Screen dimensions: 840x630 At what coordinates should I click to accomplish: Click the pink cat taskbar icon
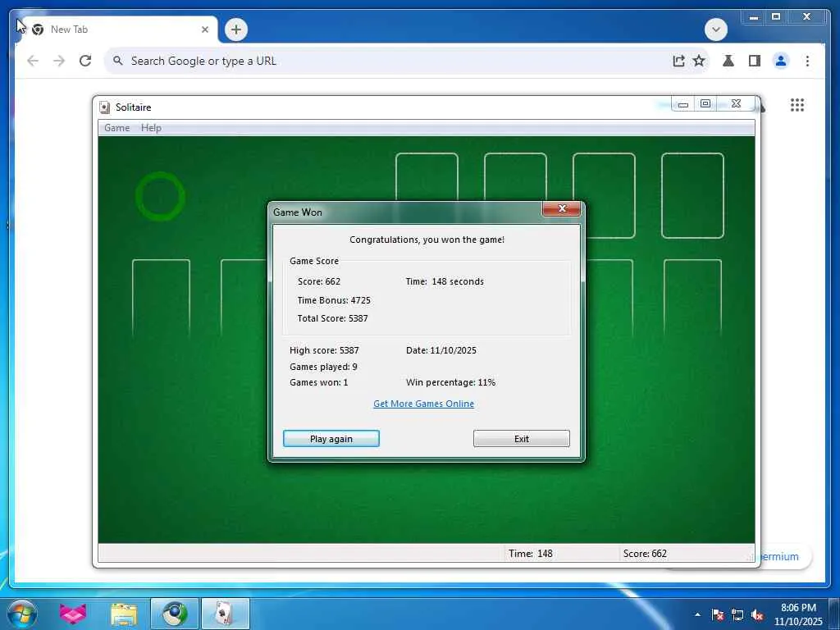(73, 614)
